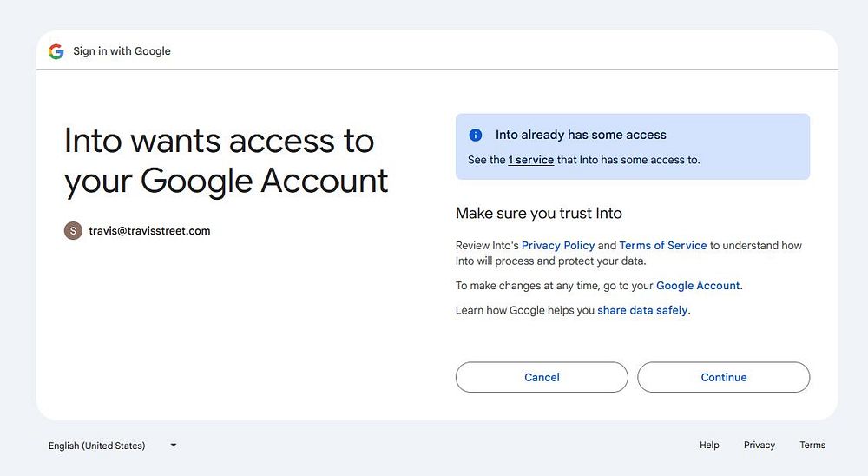This screenshot has width=868, height=476.
Task: Open the "share data safely" link
Action: [x=642, y=310]
